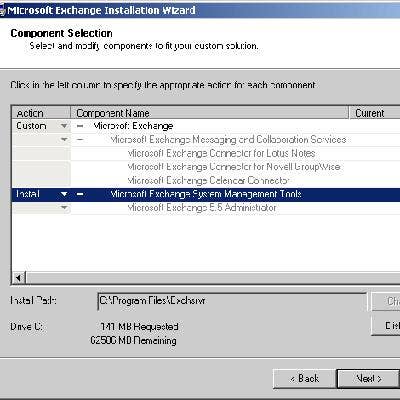Select Microsoft Exchange Connector for Novell GroupWise
The image size is (400, 400).
pos(234,167)
